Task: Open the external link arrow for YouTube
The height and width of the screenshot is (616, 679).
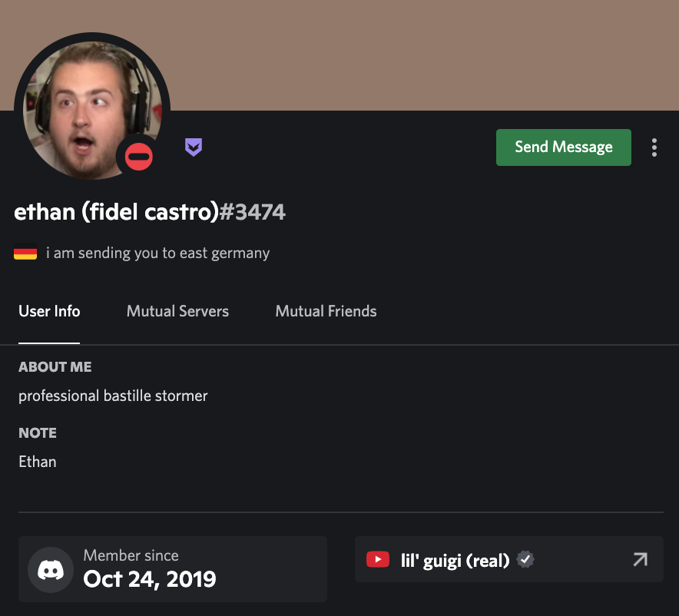Action: [x=640, y=560]
